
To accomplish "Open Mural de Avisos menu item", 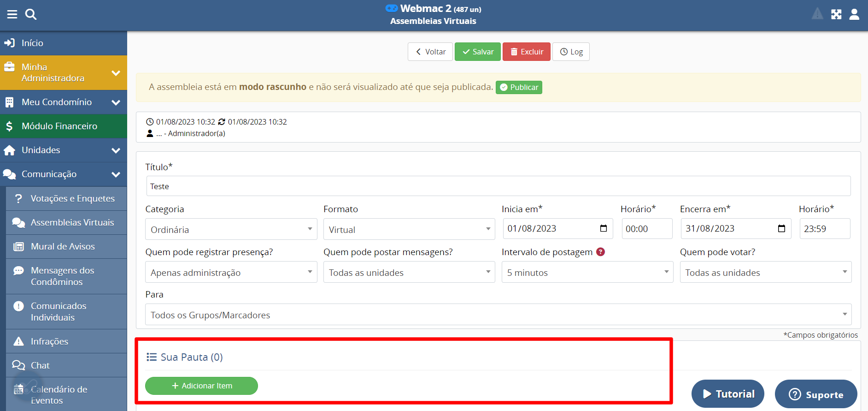I will pyautogui.click(x=63, y=246).
